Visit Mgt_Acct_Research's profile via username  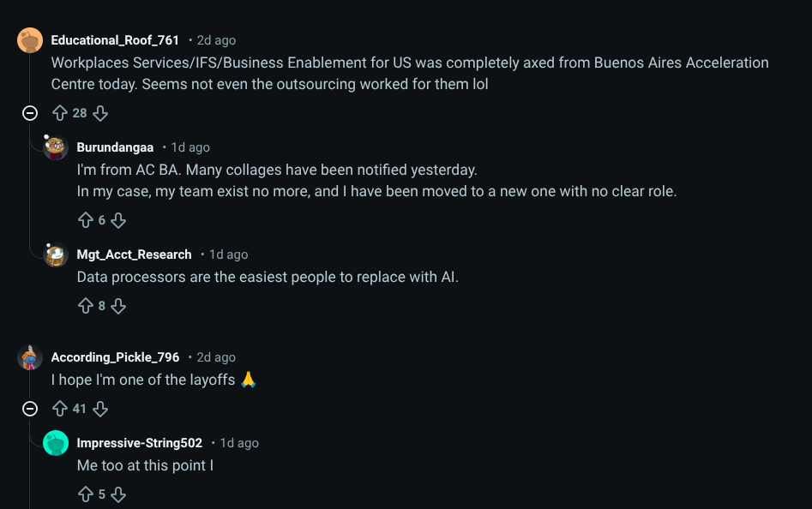tap(134, 254)
